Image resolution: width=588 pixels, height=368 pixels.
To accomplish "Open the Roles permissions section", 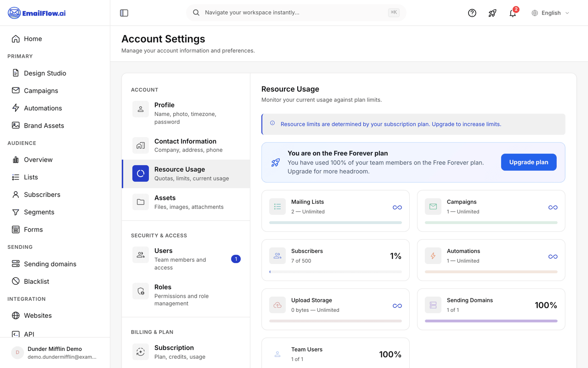I will coord(186,295).
